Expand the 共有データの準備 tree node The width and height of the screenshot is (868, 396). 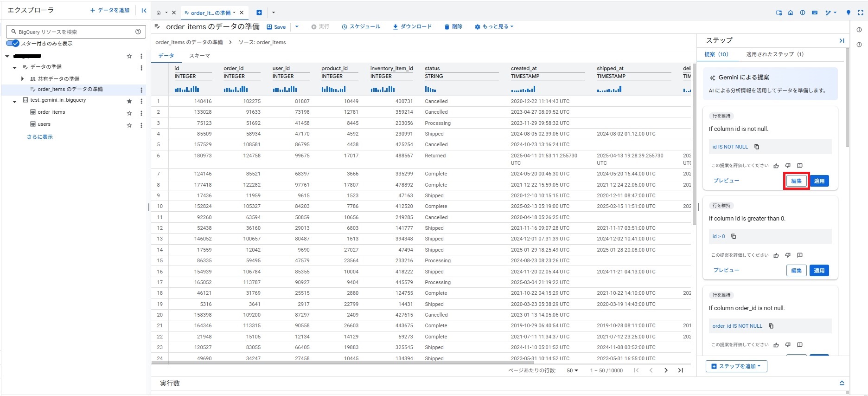point(22,79)
